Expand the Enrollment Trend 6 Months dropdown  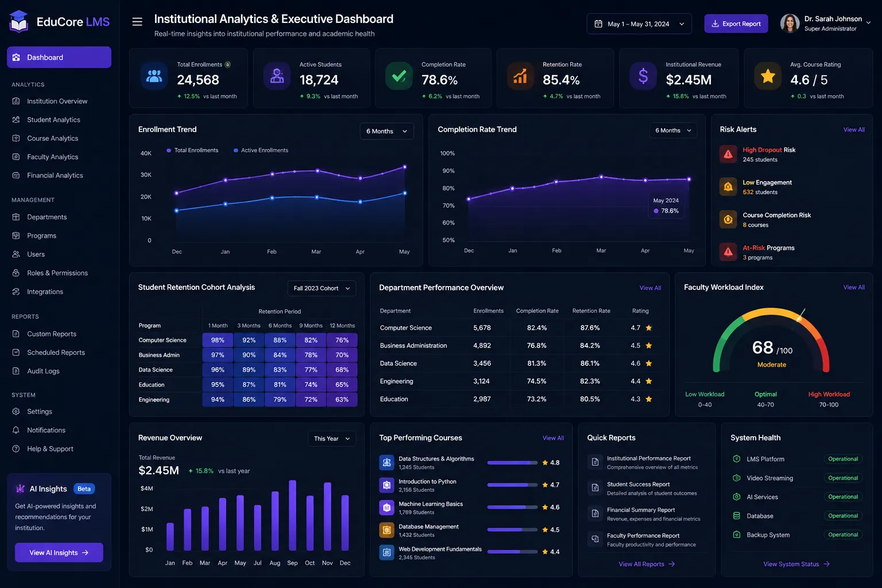click(386, 131)
